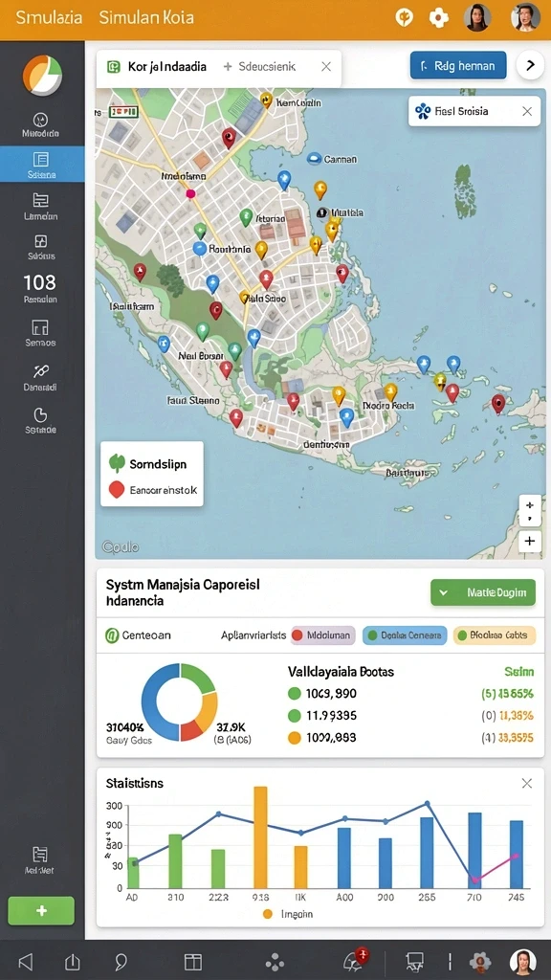Click the four-dot cluster icon in bottom bar

tap(275, 962)
